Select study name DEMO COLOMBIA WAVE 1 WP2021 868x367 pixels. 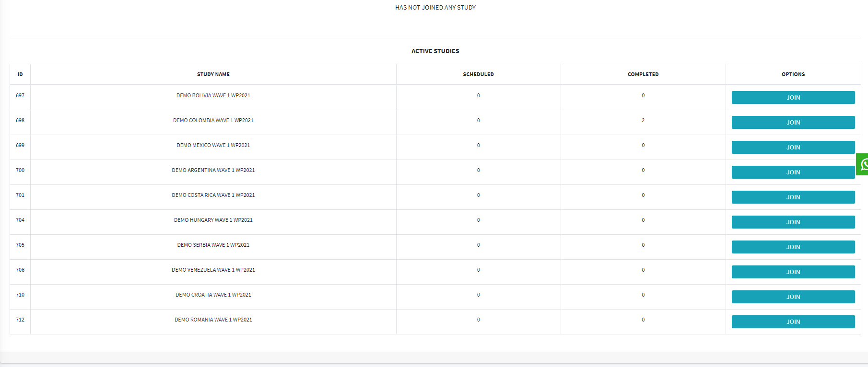tap(213, 120)
